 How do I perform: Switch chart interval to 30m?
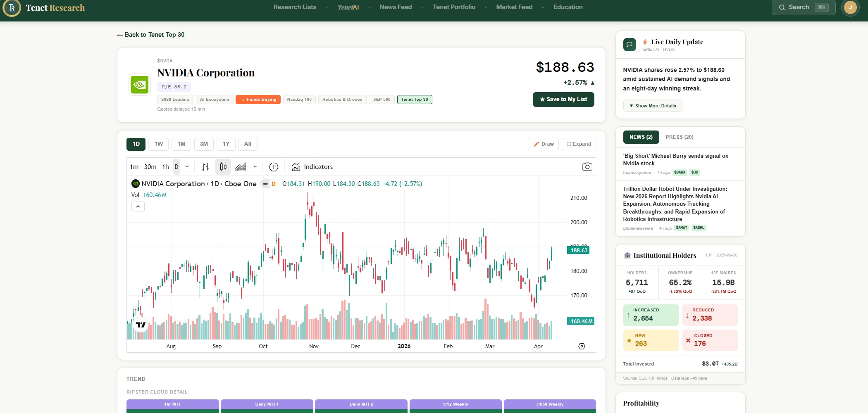(x=150, y=167)
